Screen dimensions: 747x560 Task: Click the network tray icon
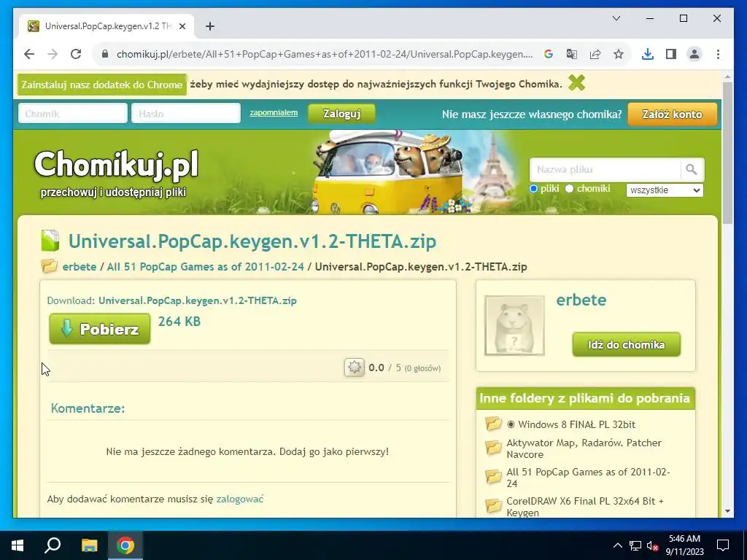point(635,545)
